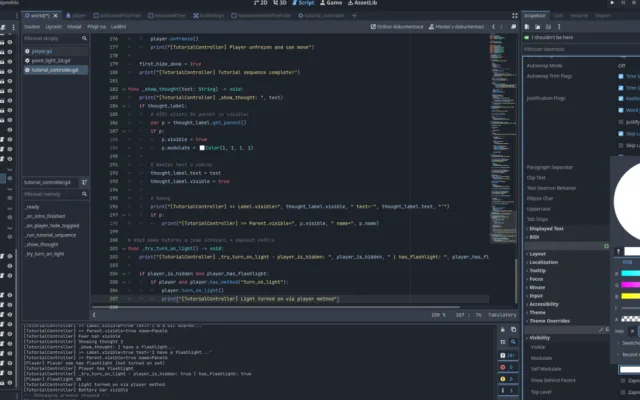This screenshot has height=400, width=640.
Task: Click search icon in script filter
Action: coord(84,38)
